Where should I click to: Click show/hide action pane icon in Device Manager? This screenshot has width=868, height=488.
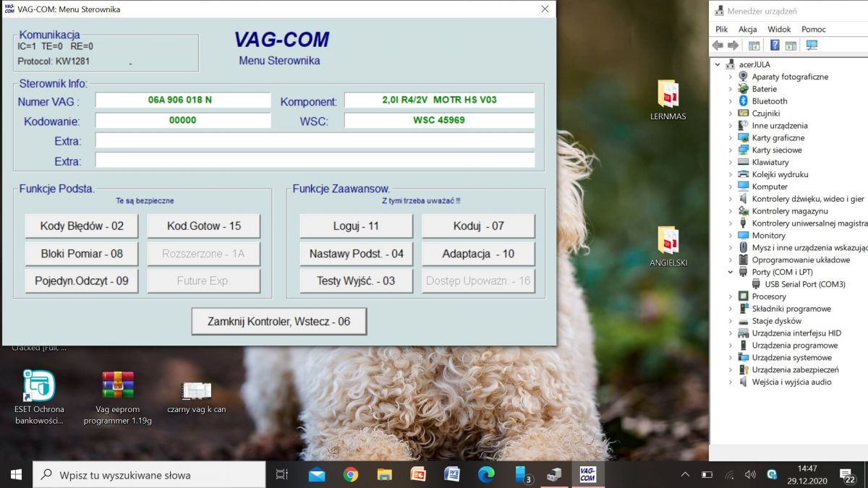coord(791,45)
